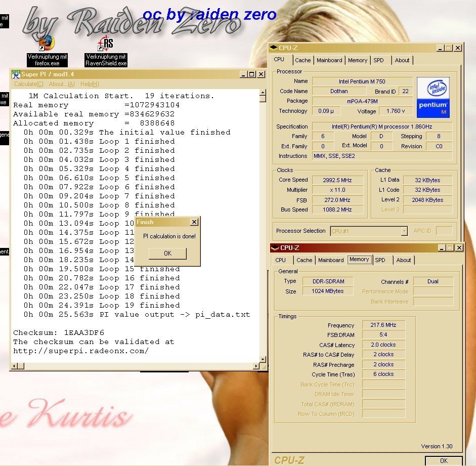
Task: Click the superpi.radeonx.com URL text
Action: pos(81,351)
